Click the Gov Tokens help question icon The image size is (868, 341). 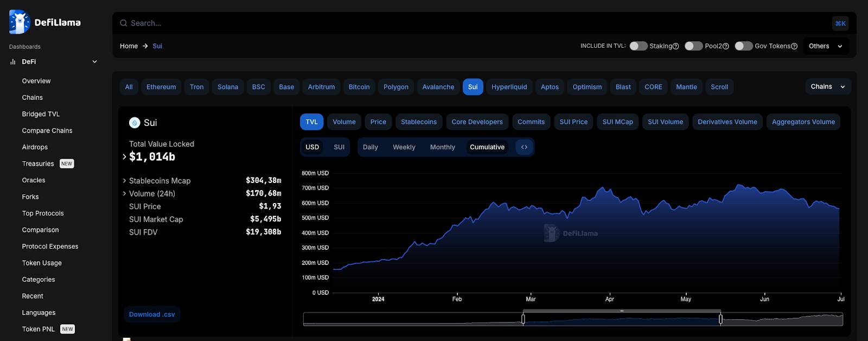794,46
